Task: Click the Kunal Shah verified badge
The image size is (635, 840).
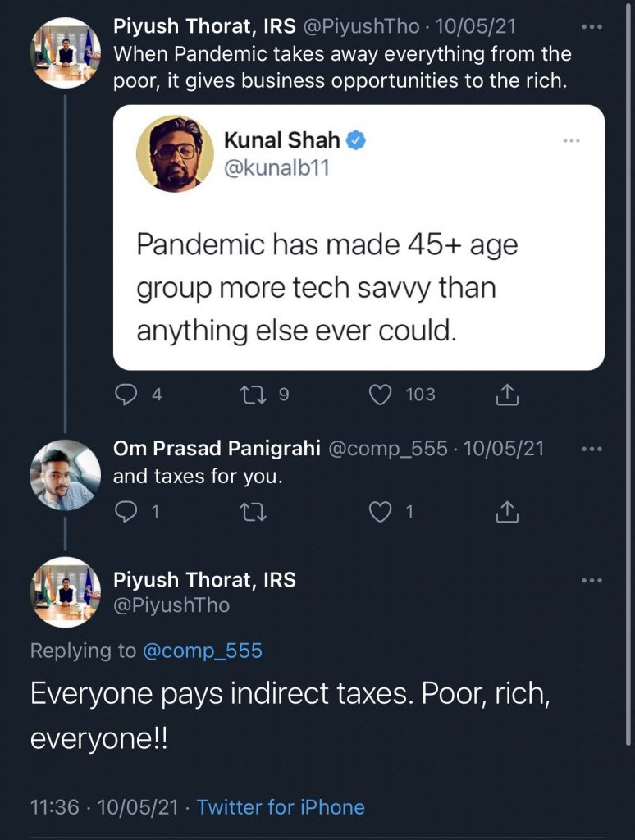Action: click(x=355, y=140)
